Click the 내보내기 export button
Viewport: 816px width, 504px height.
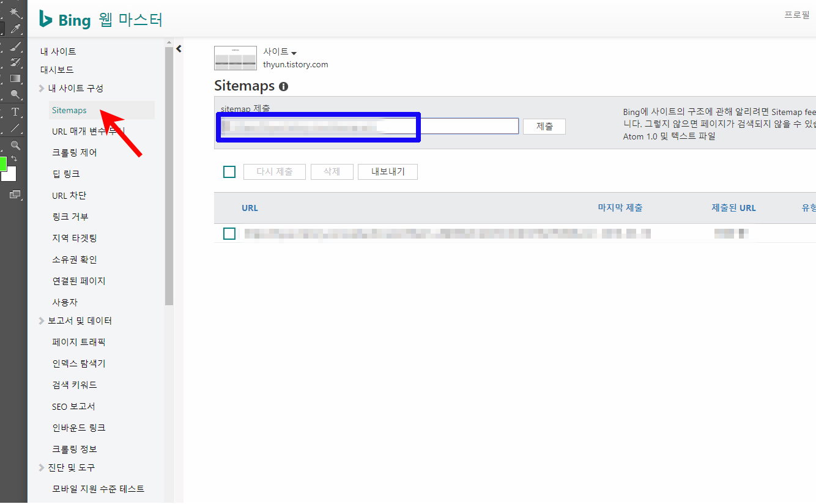tap(388, 172)
